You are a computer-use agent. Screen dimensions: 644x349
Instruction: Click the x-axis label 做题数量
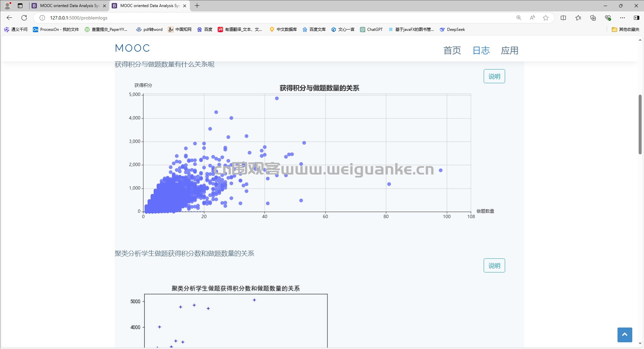pyautogui.click(x=485, y=211)
